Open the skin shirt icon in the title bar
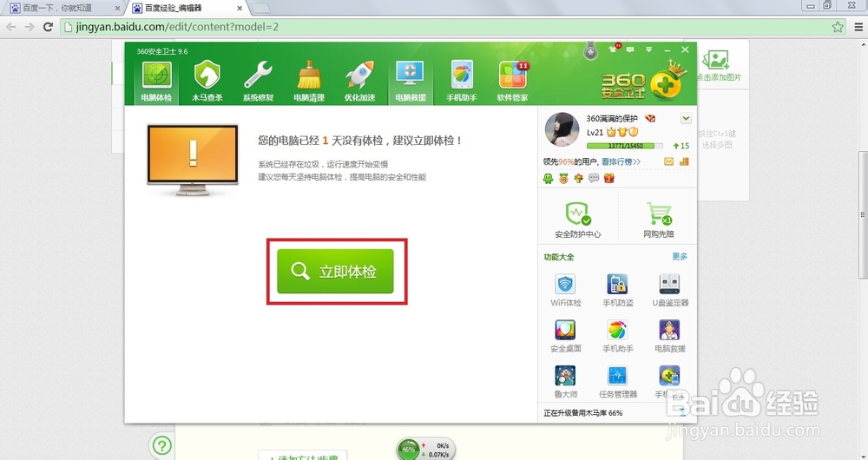This screenshot has height=460, width=868. pos(614,49)
